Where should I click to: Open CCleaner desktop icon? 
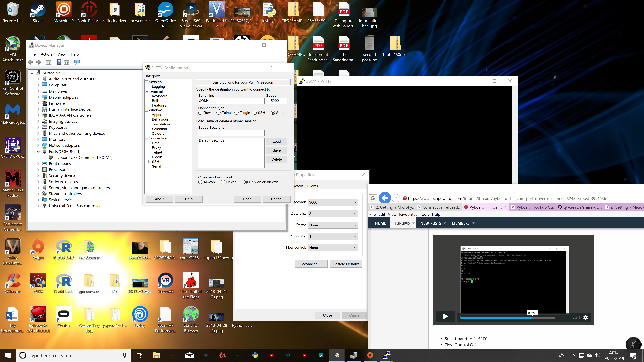pyautogui.click(x=13, y=283)
